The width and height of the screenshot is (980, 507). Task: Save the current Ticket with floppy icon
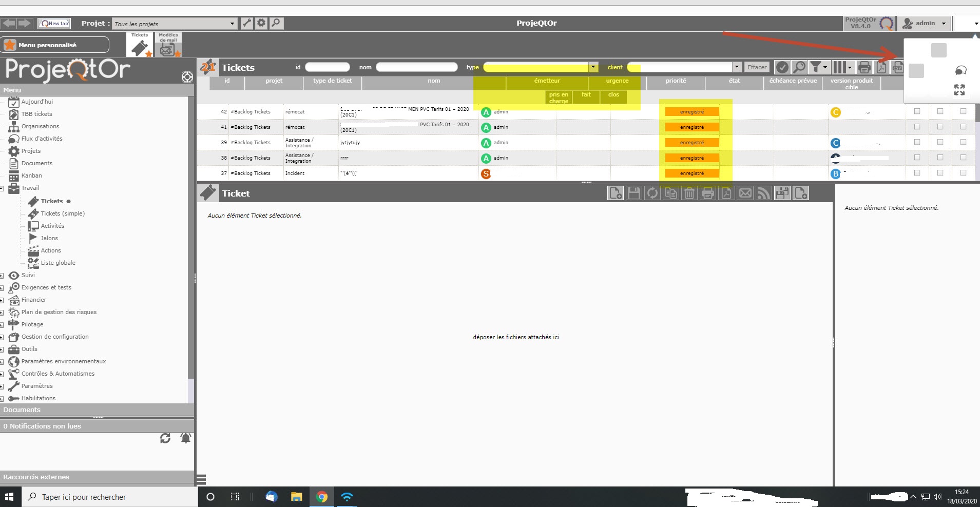[634, 193]
